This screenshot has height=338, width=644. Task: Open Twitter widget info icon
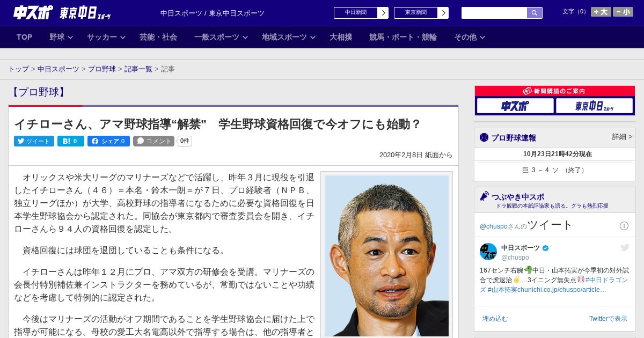point(624,226)
